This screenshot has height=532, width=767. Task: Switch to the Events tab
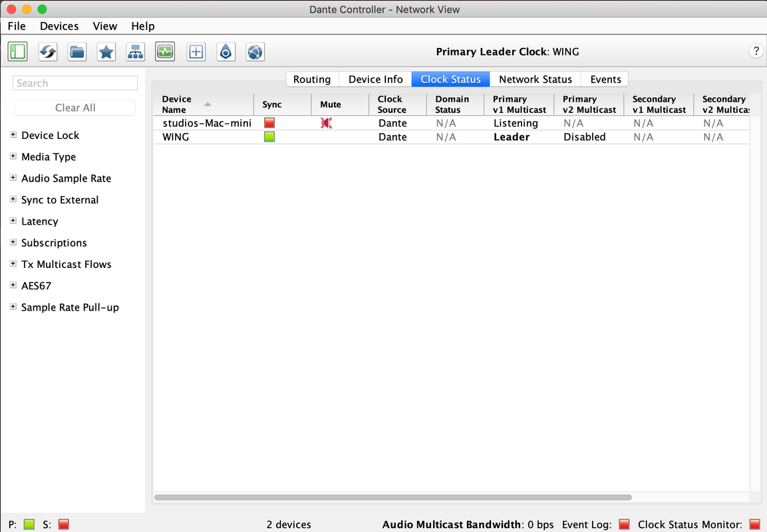click(605, 79)
